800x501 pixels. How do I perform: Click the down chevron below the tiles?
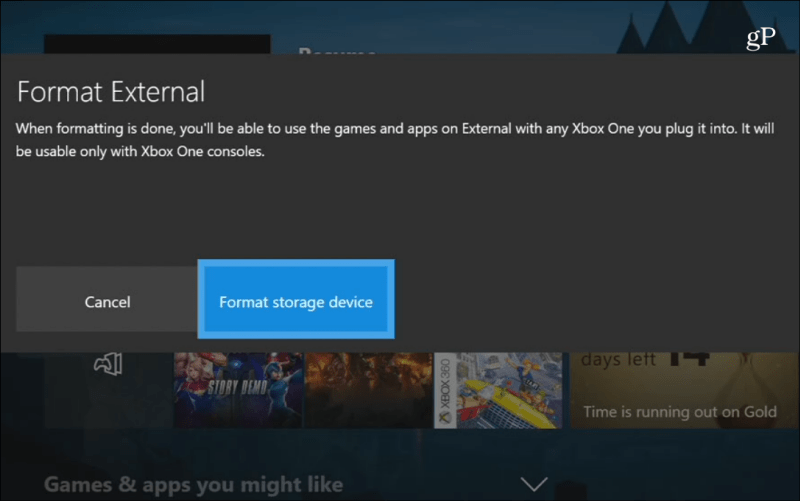(x=534, y=484)
